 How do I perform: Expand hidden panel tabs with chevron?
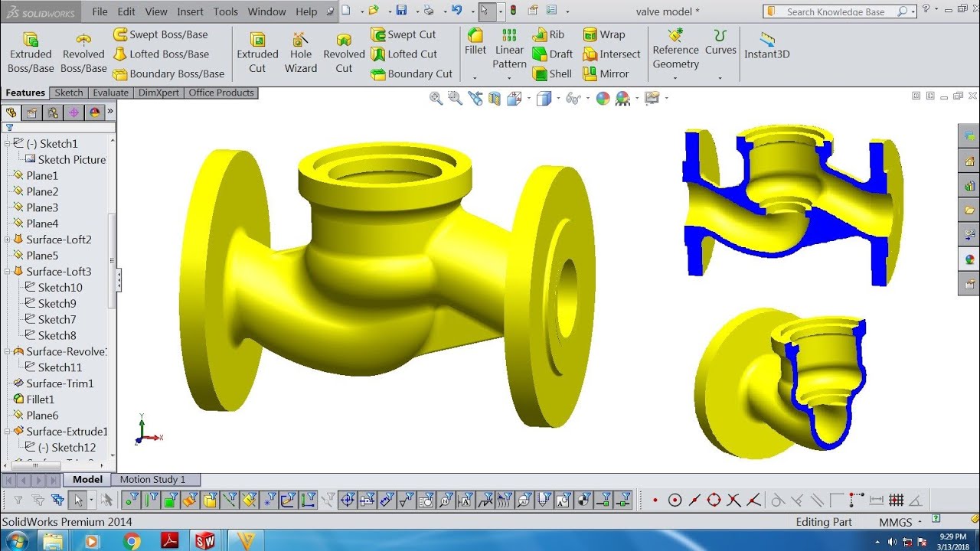tap(109, 112)
